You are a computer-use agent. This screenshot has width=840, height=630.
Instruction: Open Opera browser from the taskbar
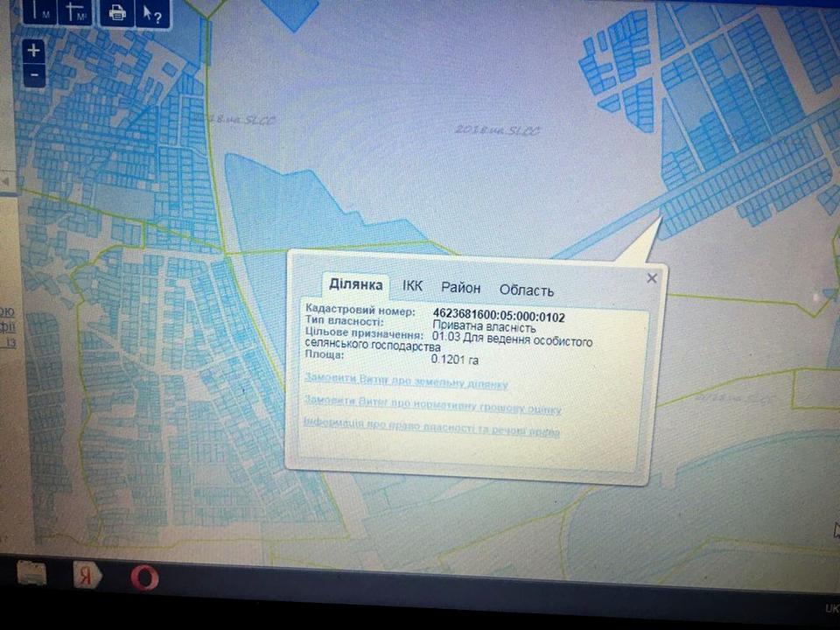pos(144,578)
